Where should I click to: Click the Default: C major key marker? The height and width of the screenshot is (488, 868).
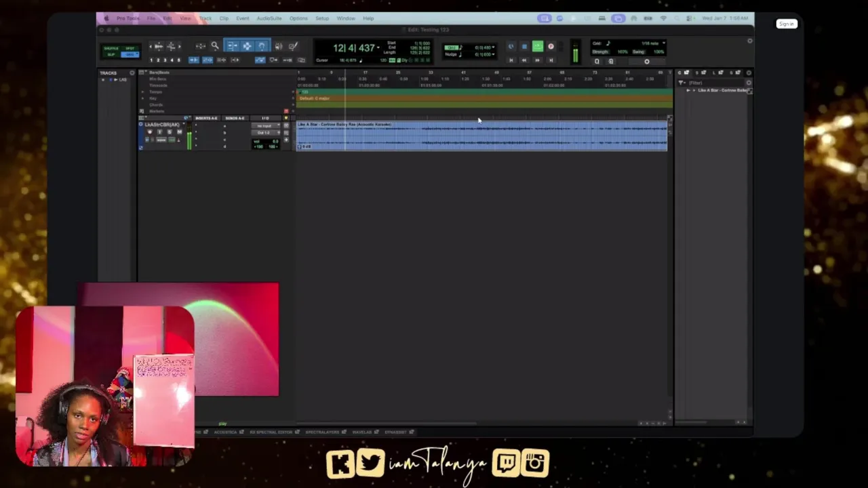pos(315,98)
